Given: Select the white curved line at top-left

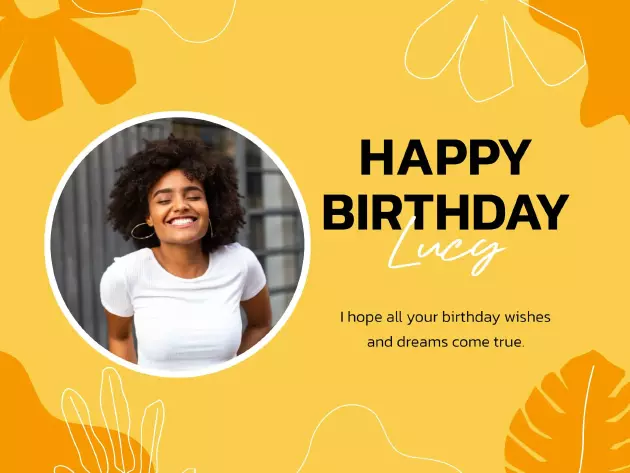Looking at the screenshot, I should pyautogui.click(x=161, y=20).
